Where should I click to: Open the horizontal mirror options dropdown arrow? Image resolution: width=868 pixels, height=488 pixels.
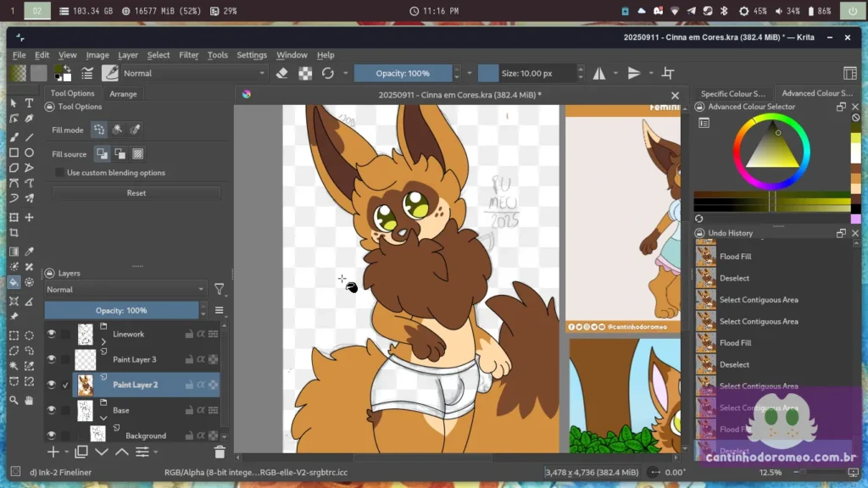click(615, 73)
